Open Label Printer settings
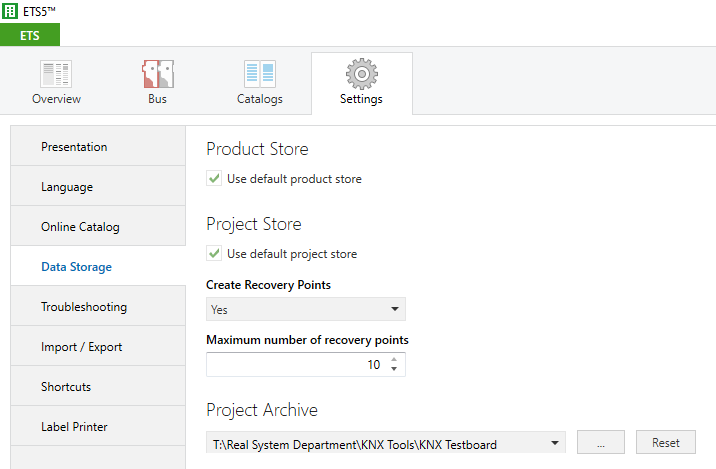 (98, 427)
